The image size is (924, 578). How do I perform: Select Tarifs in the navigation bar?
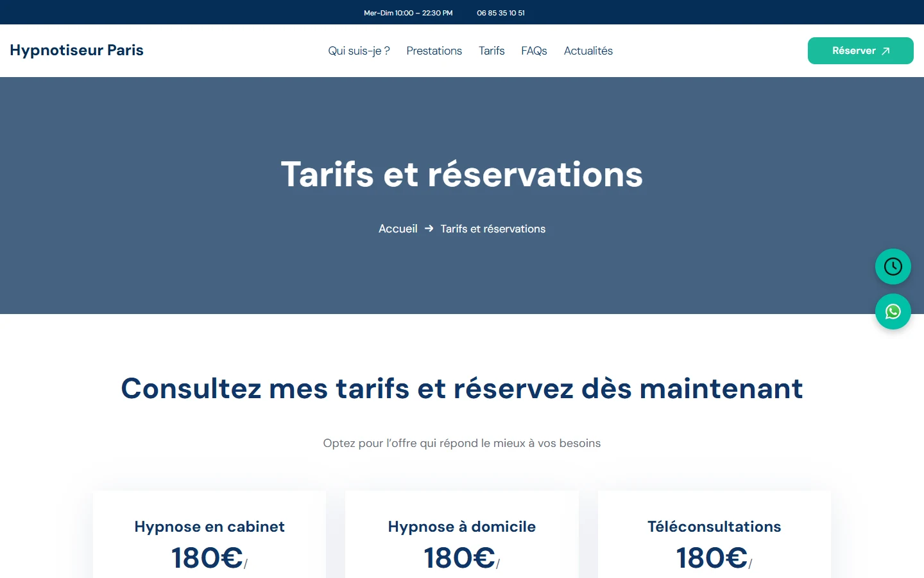(492, 51)
